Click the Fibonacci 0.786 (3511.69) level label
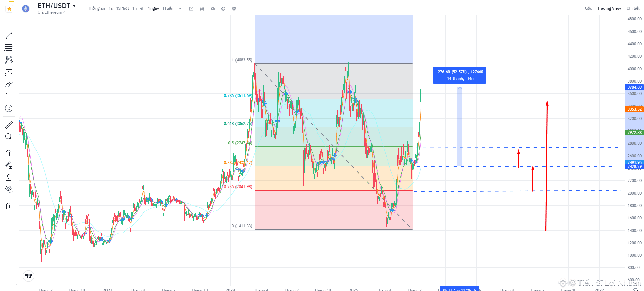This screenshot has width=644, height=291. coord(238,96)
